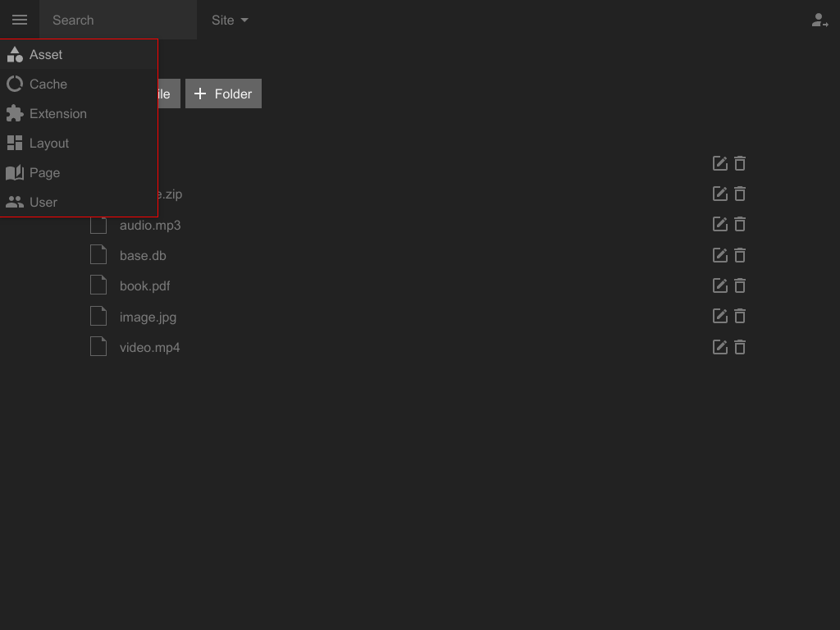Click the file icon beside book.pdf
840x630 pixels.
coord(98,285)
